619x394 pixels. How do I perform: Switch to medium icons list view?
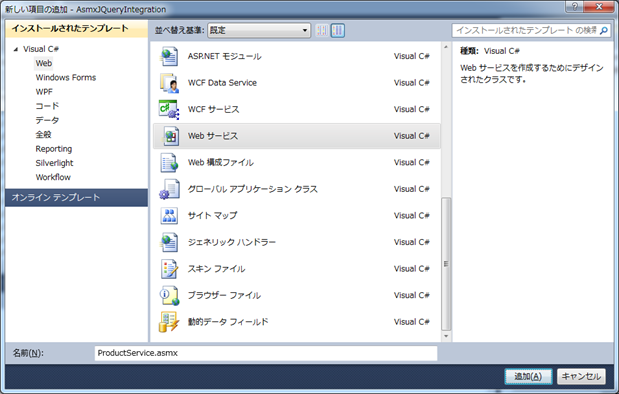[338, 30]
